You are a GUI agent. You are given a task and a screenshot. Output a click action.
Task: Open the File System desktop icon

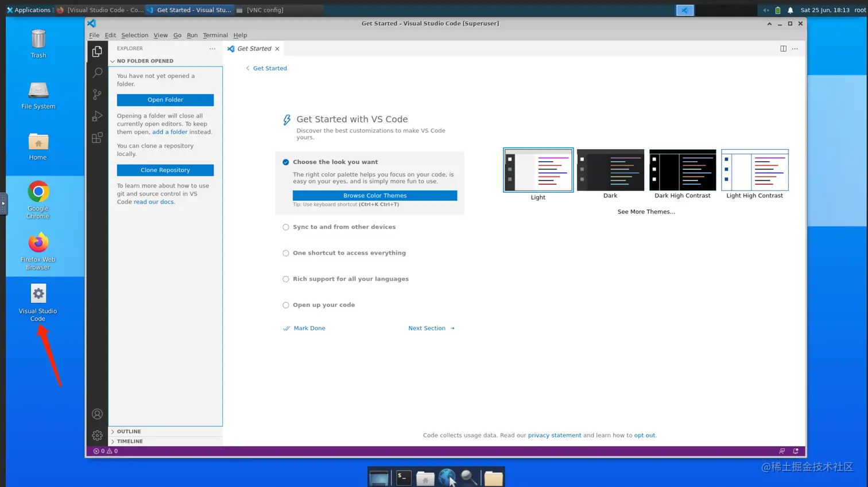(x=38, y=95)
